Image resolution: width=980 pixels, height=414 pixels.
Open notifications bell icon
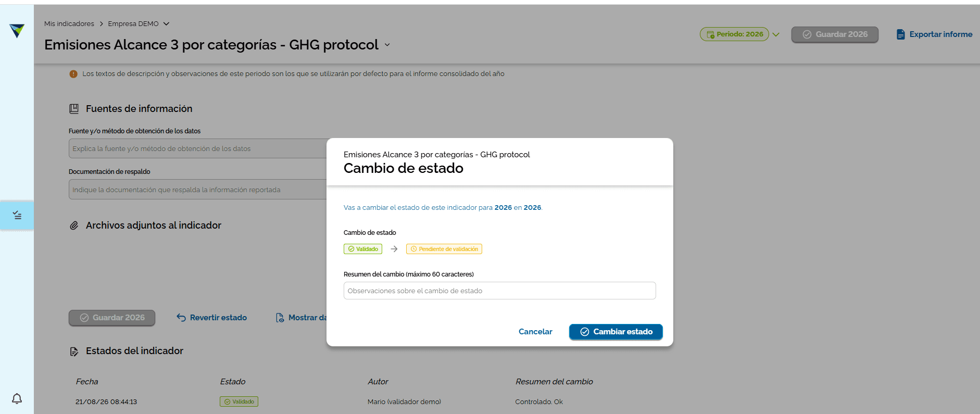[17, 398]
